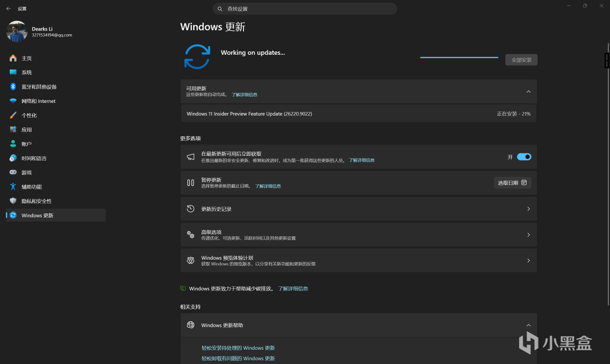Click the 正在安装 - 21% status text
This screenshot has width=610, height=364.
click(x=514, y=114)
